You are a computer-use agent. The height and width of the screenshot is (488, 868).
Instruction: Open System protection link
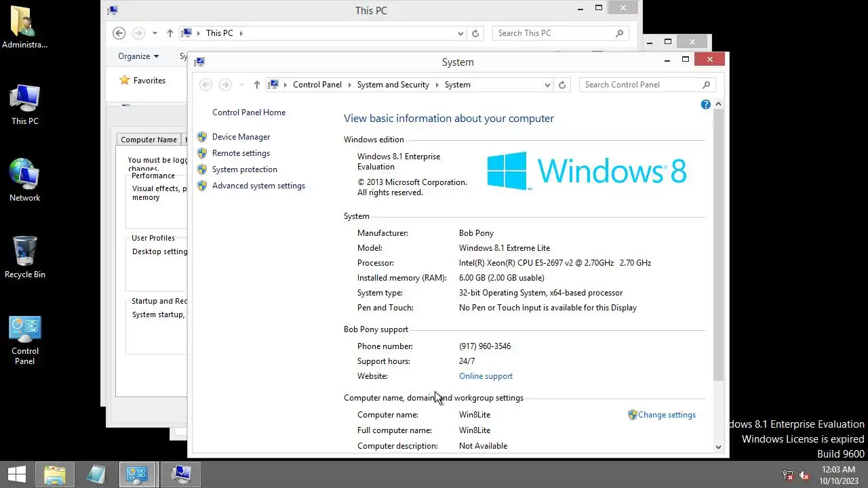(x=244, y=169)
